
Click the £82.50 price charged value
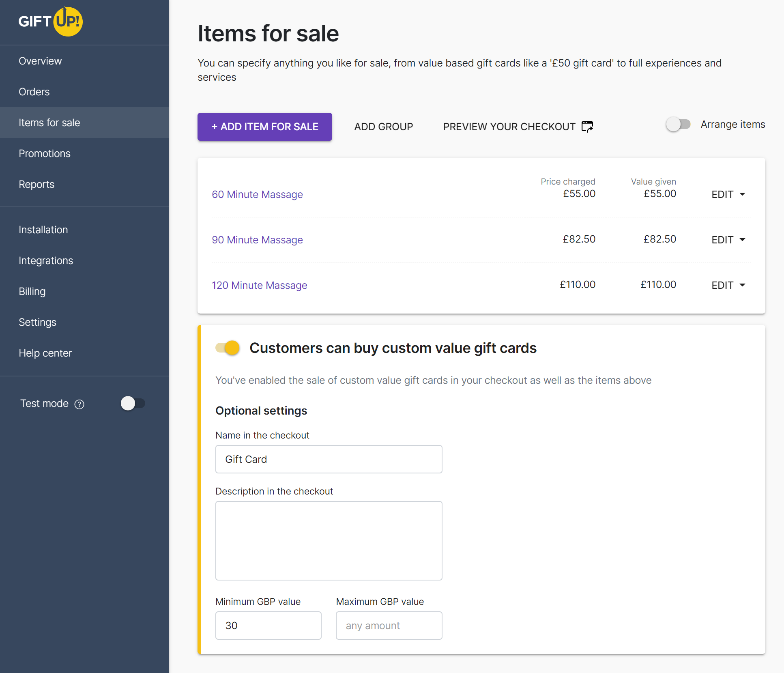(579, 239)
